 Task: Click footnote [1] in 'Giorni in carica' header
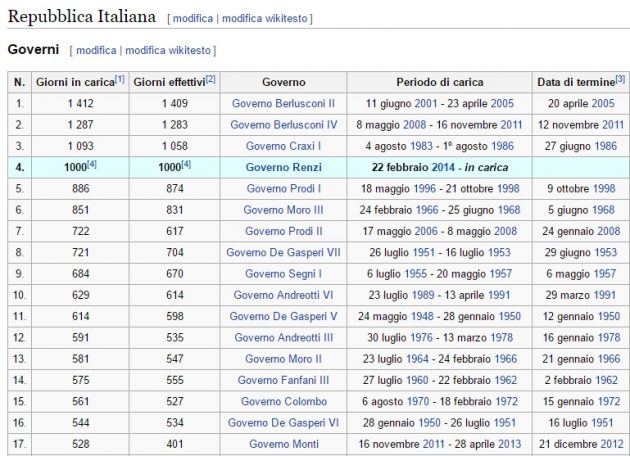click(119, 78)
